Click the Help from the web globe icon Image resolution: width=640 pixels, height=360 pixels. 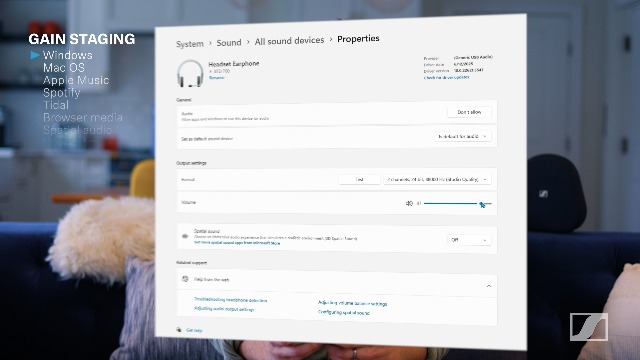click(x=185, y=279)
